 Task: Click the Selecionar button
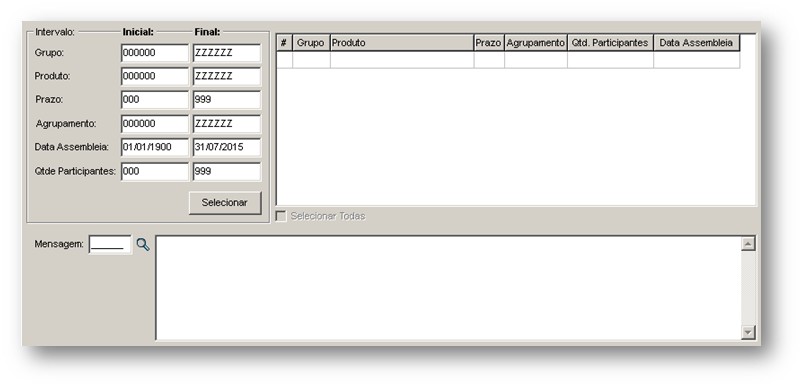coord(225,203)
